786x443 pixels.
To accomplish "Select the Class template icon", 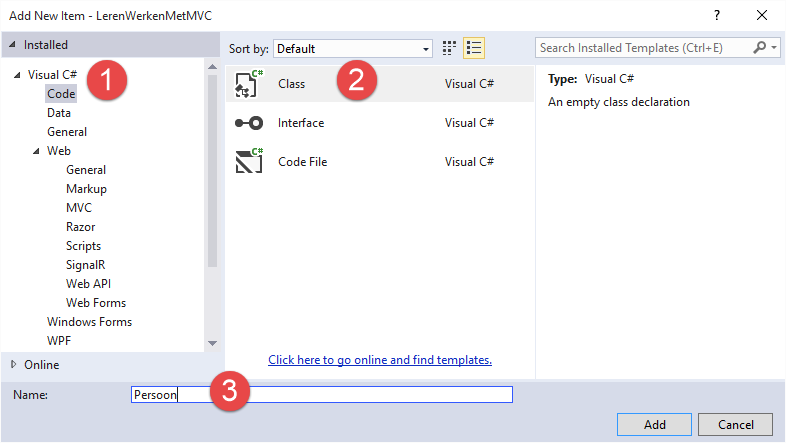I will [x=248, y=85].
